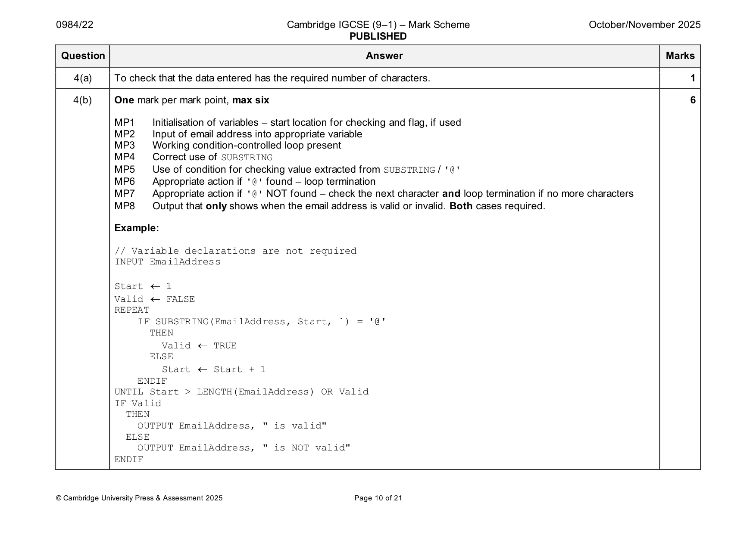756x534 pixels.
Task: Click MP4 line "Correct use of SUBSTRING"
Action: 194,157
